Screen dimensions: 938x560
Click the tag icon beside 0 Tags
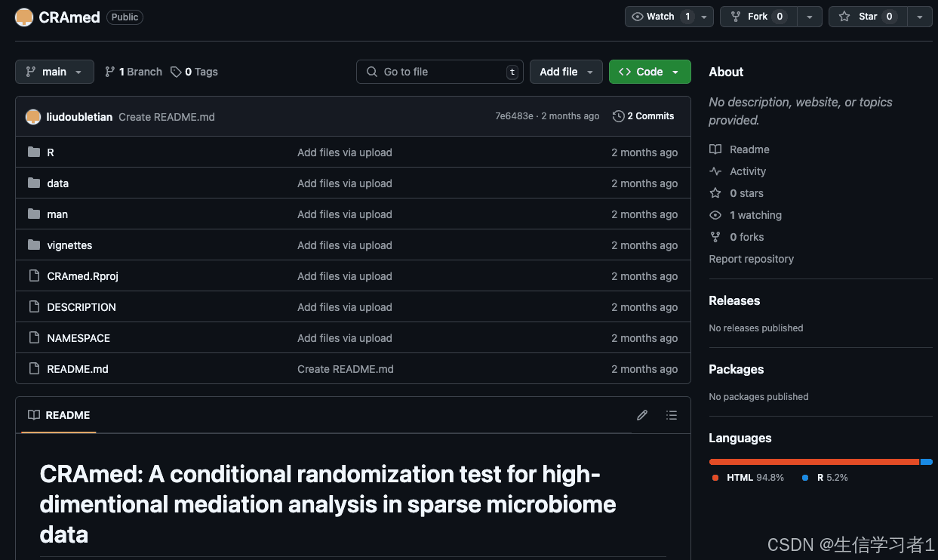[176, 72]
